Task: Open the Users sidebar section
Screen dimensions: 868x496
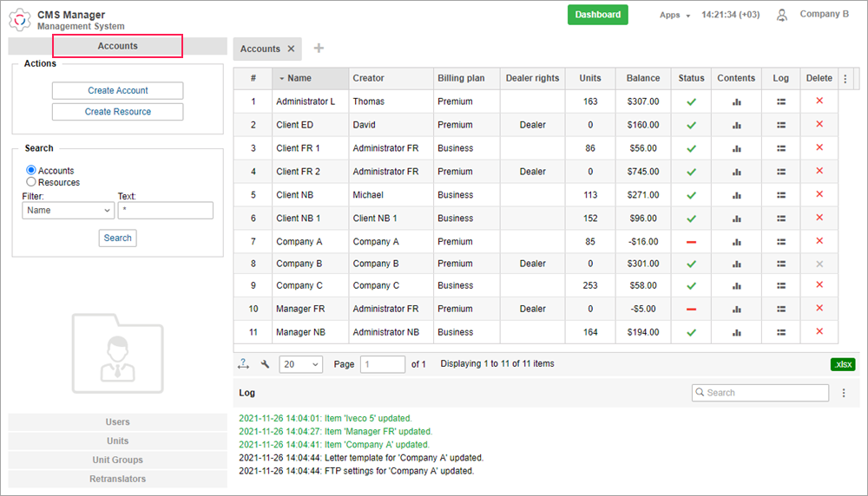Action: point(117,422)
